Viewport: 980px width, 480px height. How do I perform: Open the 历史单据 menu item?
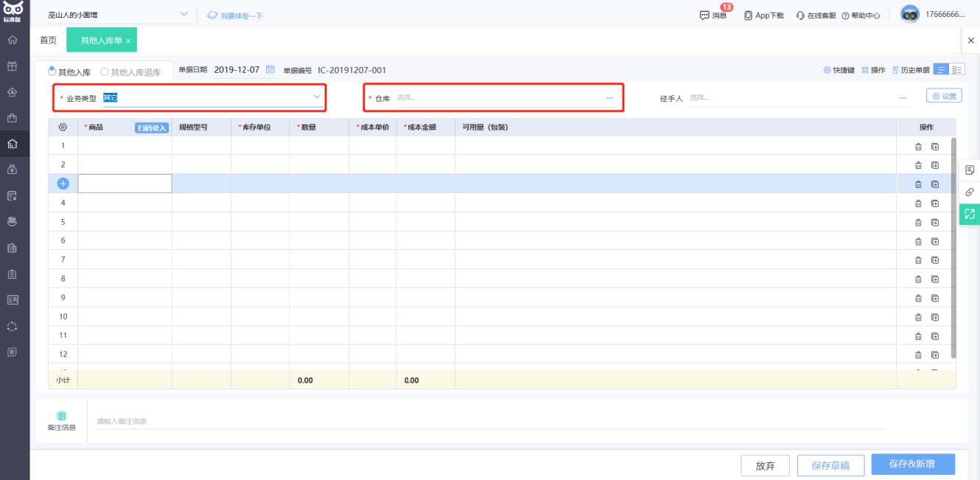[x=911, y=70]
